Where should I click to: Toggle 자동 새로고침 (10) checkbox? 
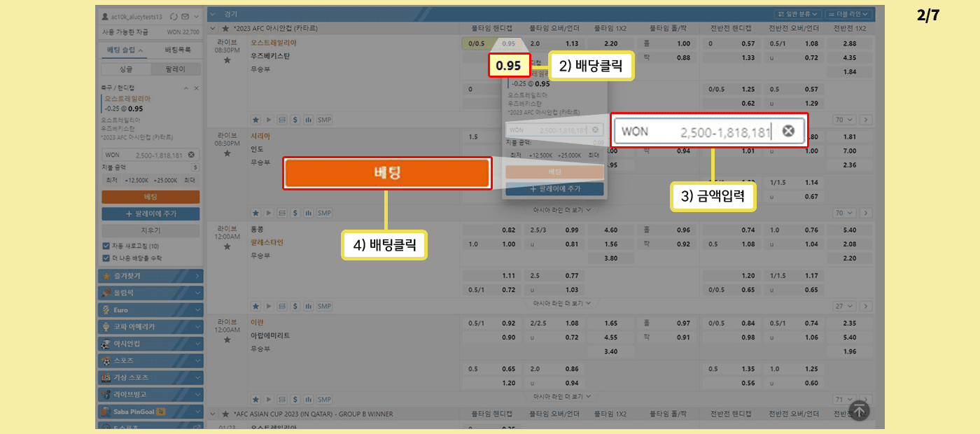(x=106, y=246)
